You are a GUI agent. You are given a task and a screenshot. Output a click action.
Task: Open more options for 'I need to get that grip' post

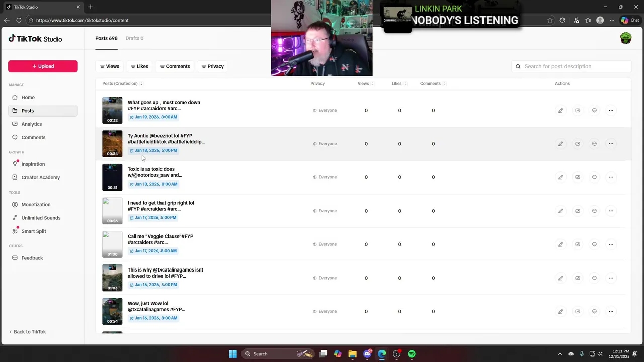(611, 211)
